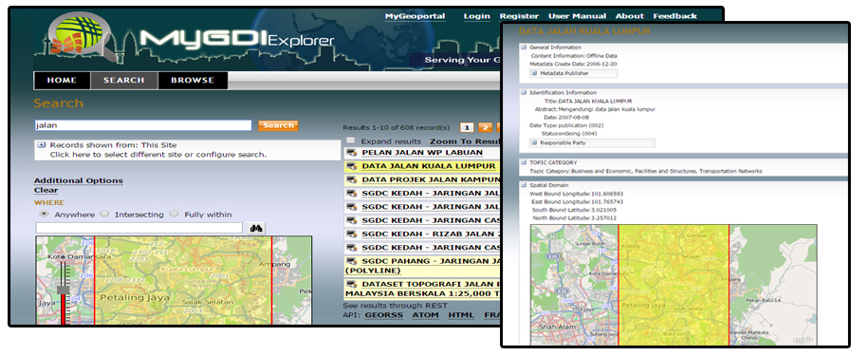Viewport: 868px width, 356px height.
Task: Click the orange Search button
Action: (x=279, y=125)
